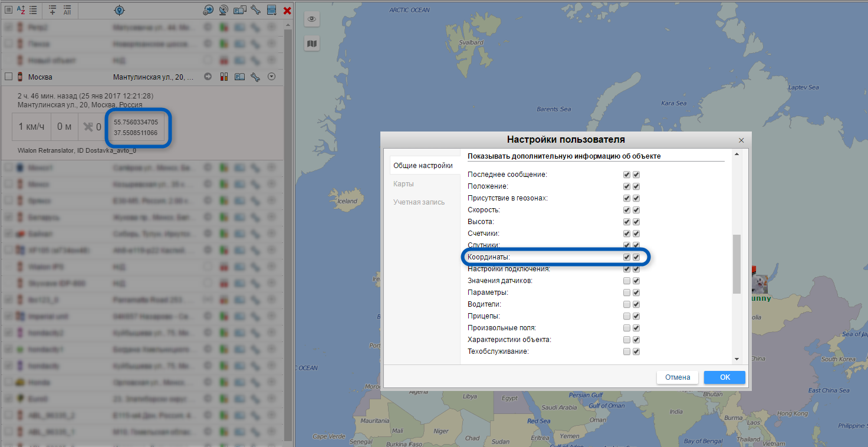Click the folded map icon below the eye

[312, 43]
